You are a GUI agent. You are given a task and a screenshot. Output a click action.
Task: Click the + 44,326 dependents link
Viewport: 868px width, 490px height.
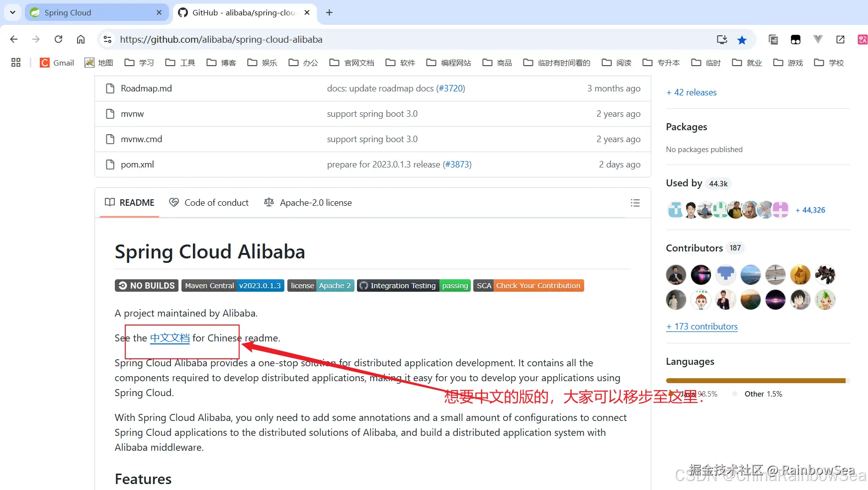pos(810,210)
